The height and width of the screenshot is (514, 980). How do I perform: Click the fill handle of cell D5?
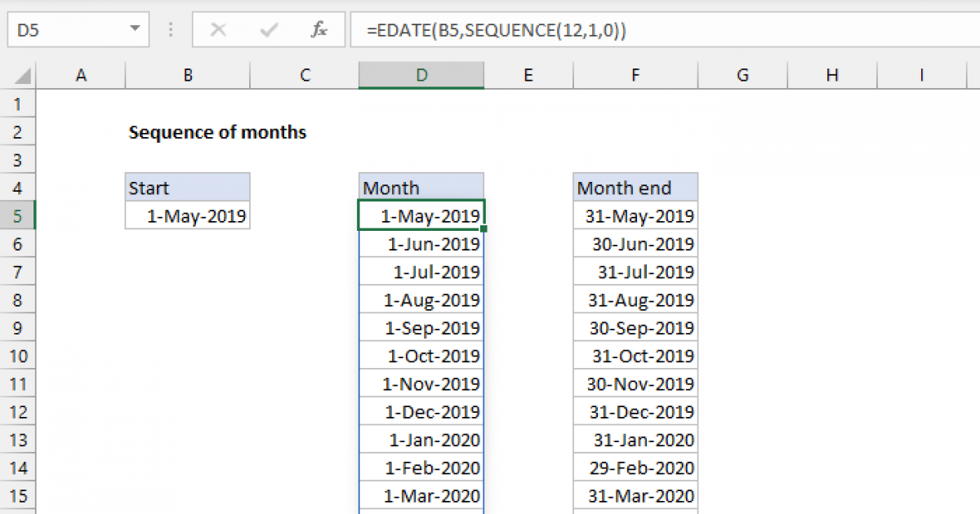coord(483,229)
